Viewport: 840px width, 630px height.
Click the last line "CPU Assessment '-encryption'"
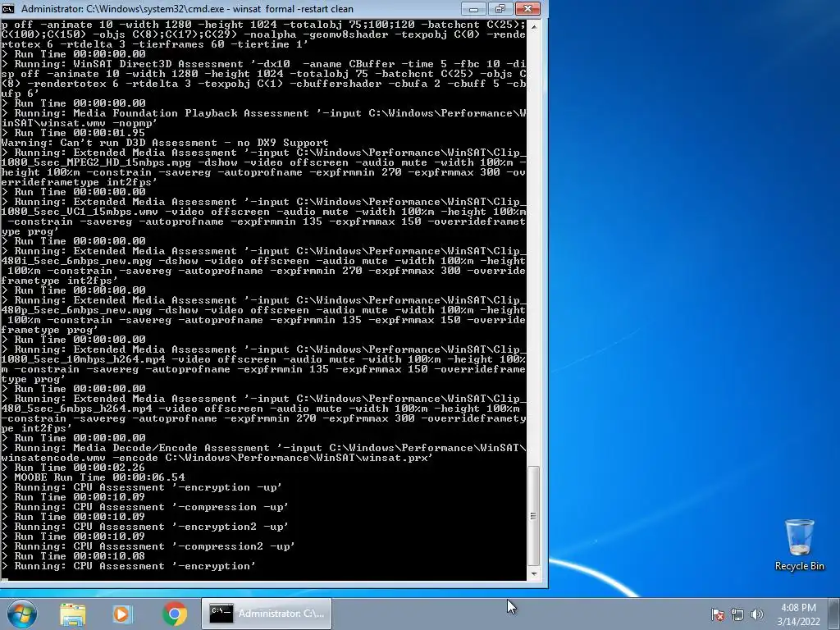tap(128, 566)
